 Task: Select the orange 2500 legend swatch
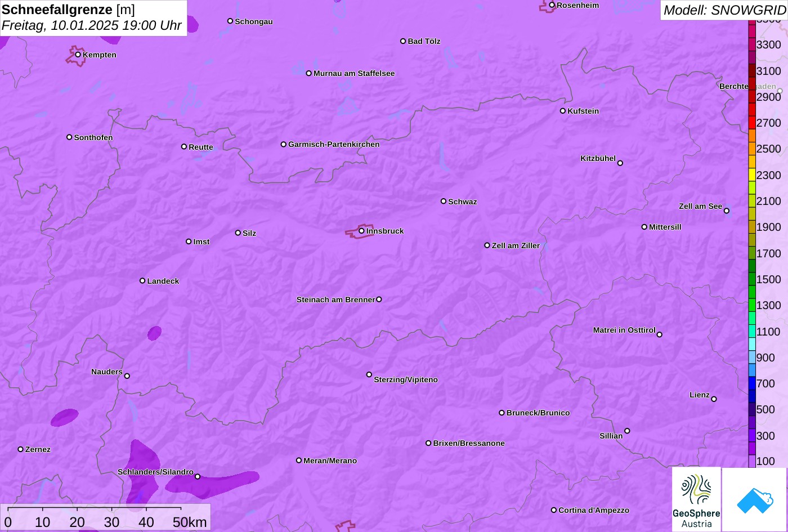point(752,149)
